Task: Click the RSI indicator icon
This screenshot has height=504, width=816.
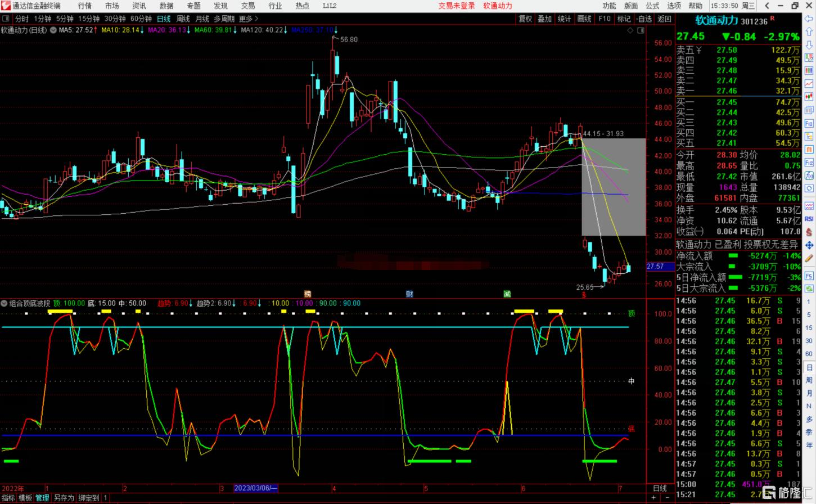Action: (809, 219)
